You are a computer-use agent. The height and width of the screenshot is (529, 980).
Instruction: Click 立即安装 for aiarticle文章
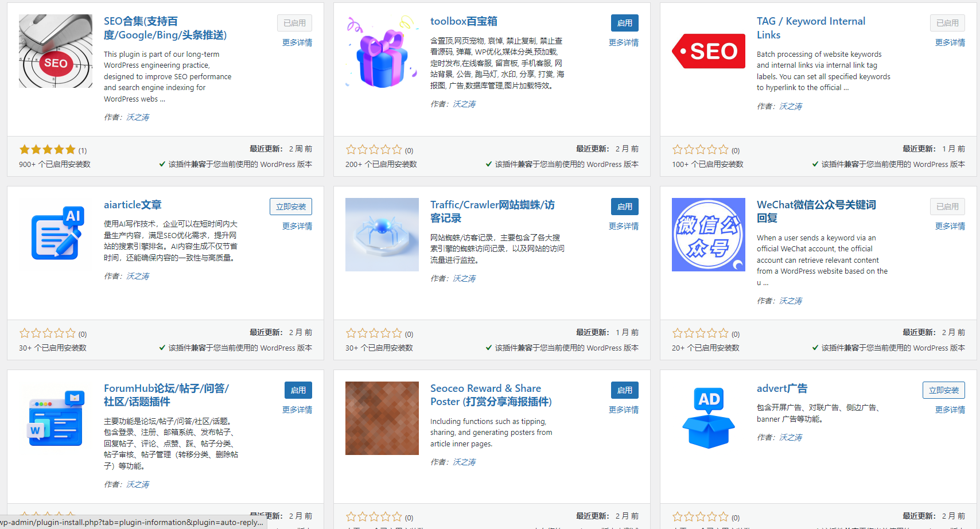coord(291,207)
